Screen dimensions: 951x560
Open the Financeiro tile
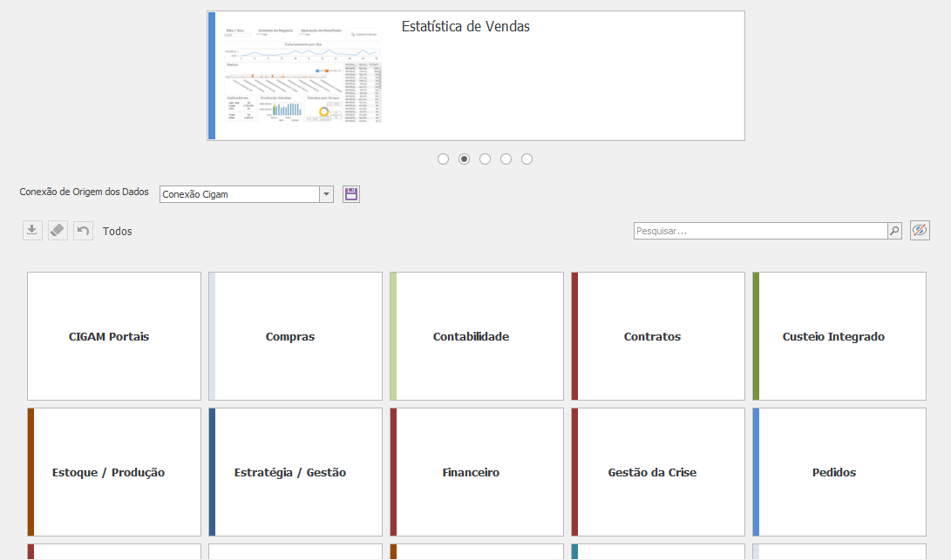click(x=477, y=471)
